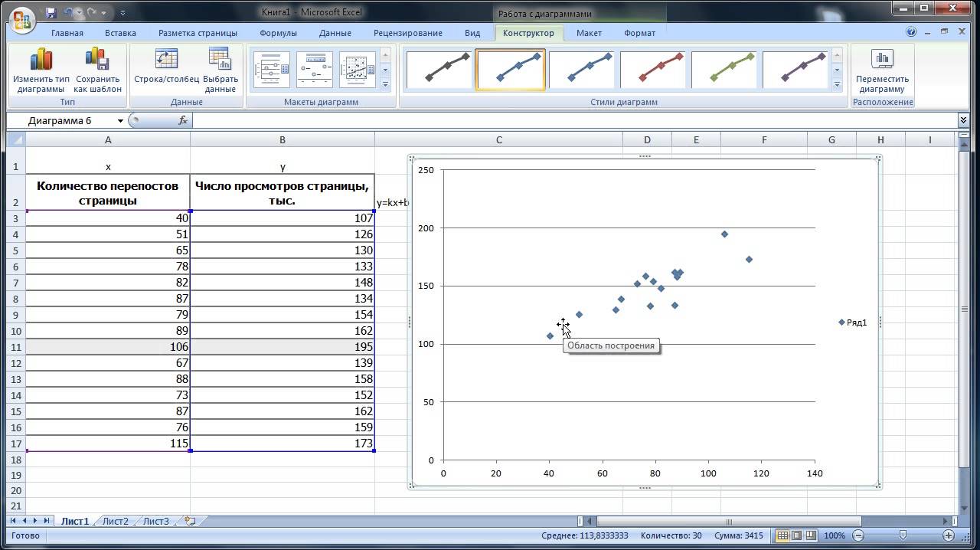Choose the red chart style

pos(653,70)
